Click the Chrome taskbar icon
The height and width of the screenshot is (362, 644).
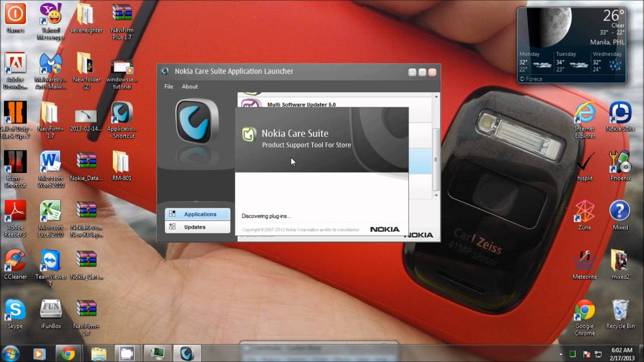(68, 353)
